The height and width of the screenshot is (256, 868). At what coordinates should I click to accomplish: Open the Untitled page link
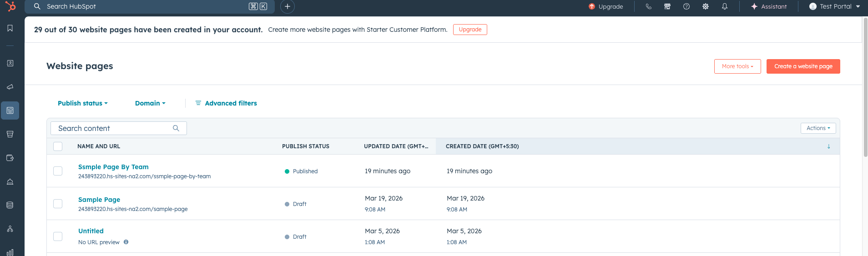(x=91, y=231)
